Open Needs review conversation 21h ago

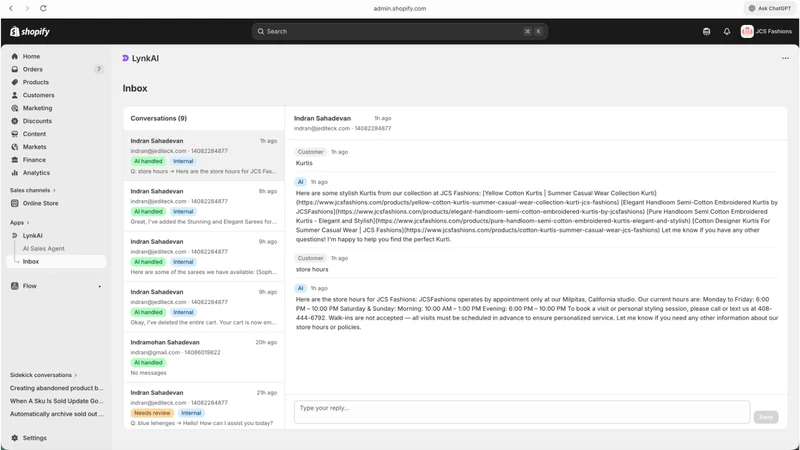tap(204, 407)
